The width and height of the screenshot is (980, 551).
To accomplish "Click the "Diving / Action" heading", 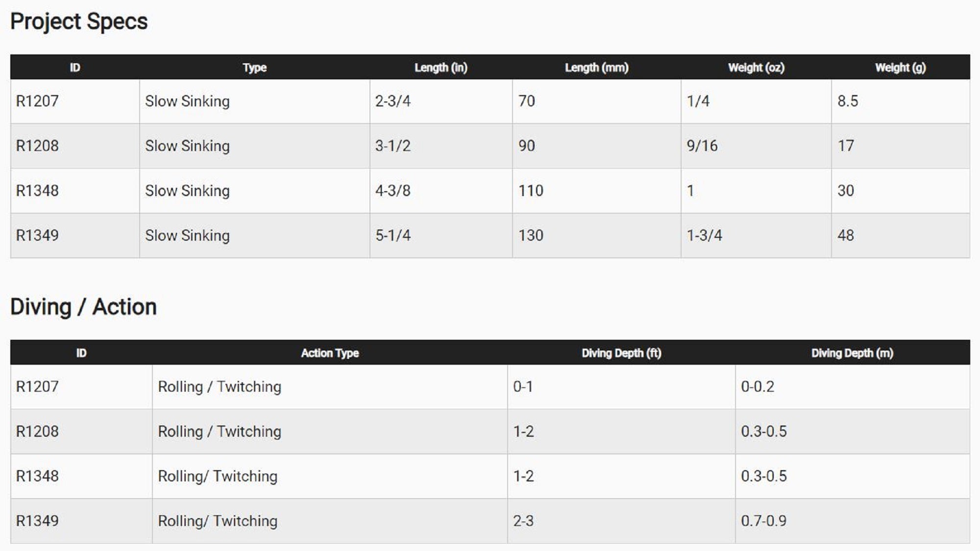I will 83,307.
